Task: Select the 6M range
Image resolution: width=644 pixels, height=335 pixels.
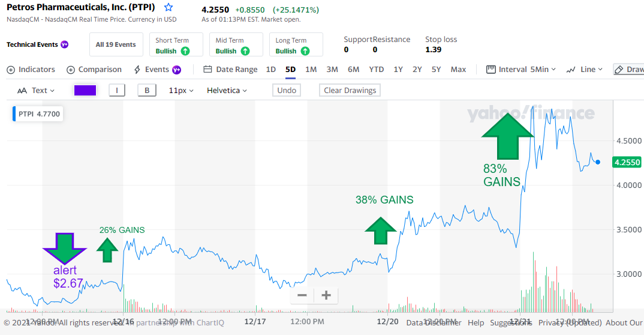Action: [354, 70]
